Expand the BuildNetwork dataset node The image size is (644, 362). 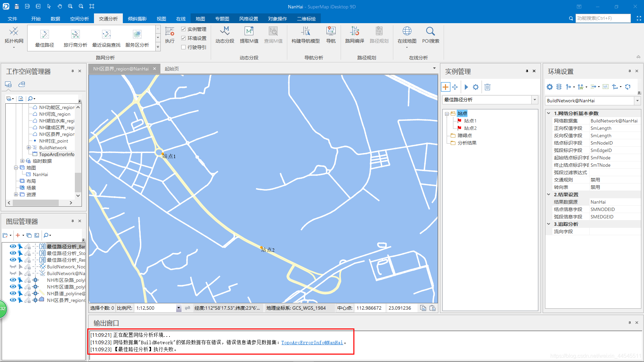pos(29,148)
